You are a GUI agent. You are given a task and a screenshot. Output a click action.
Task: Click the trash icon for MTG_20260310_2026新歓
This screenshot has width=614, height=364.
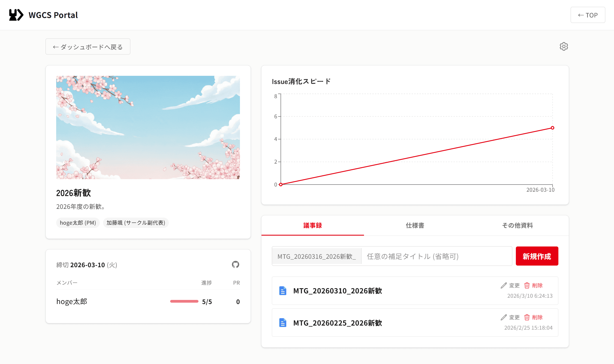coord(527,285)
